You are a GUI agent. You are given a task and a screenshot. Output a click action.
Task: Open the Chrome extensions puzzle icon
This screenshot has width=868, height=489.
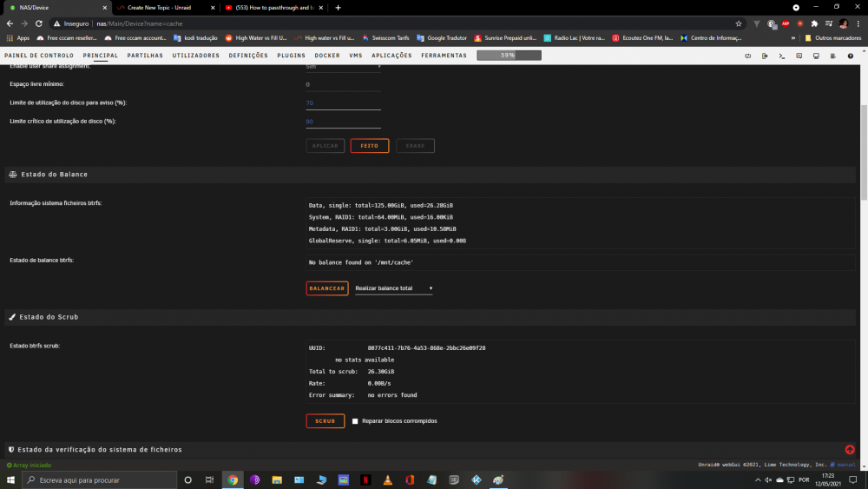pyautogui.click(x=814, y=23)
